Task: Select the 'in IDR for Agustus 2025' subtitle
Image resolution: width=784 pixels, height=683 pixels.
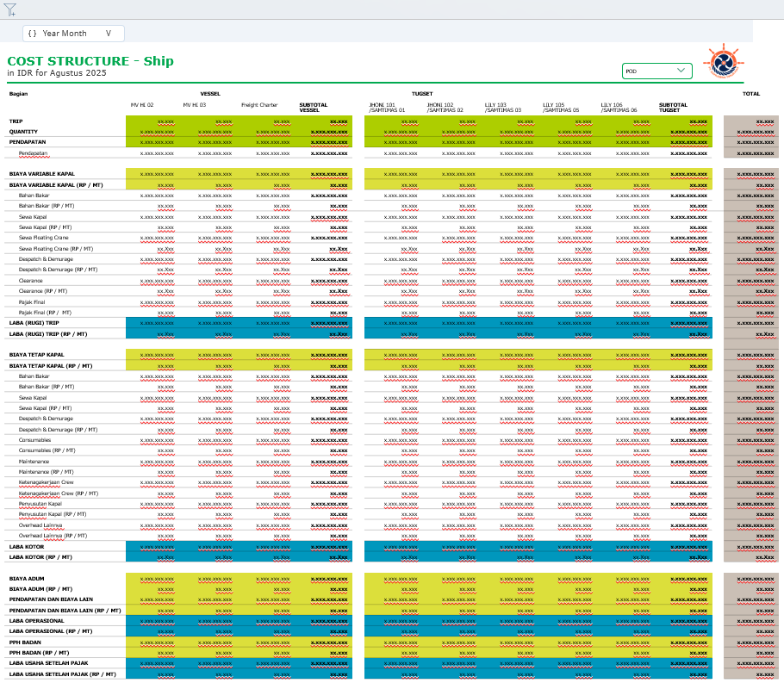Action: [57, 73]
